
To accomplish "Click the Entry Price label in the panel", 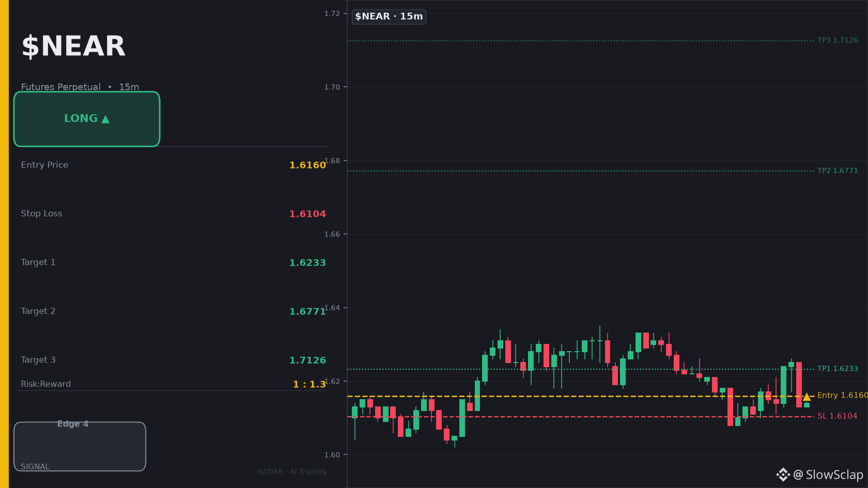I will (x=44, y=165).
